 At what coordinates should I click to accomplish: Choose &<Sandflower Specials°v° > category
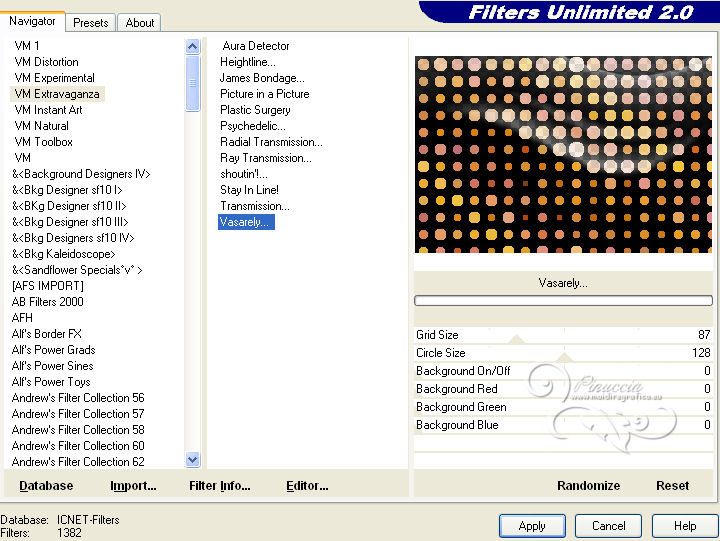(x=77, y=270)
